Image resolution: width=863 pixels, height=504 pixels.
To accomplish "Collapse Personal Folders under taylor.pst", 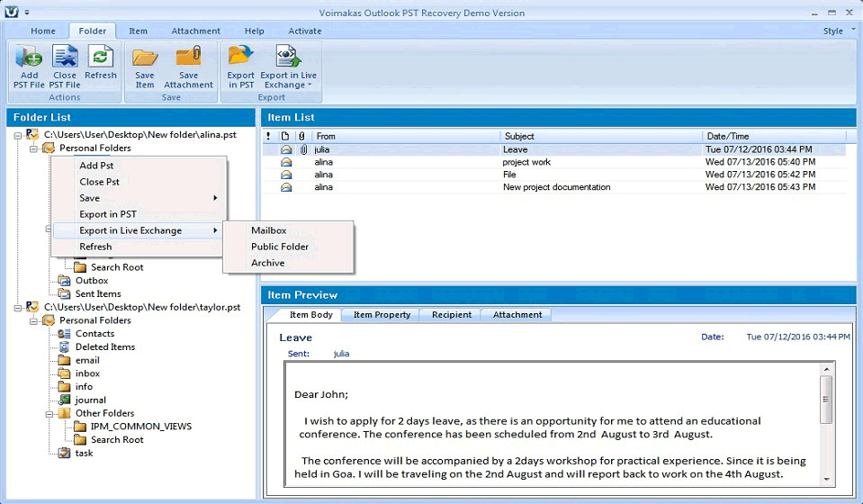I will (33, 320).
